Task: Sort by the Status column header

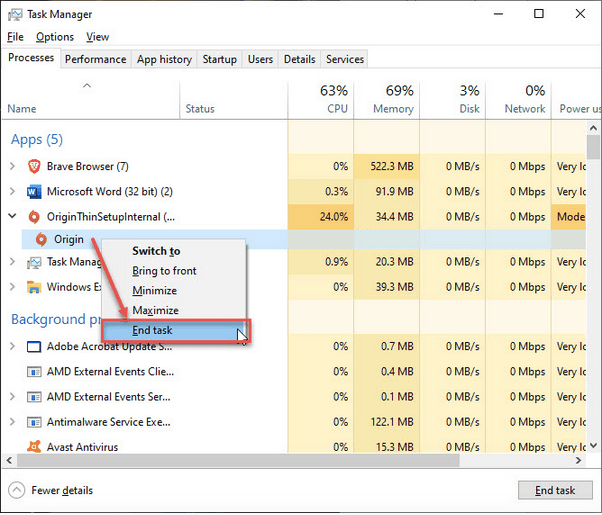Action: coord(233,100)
